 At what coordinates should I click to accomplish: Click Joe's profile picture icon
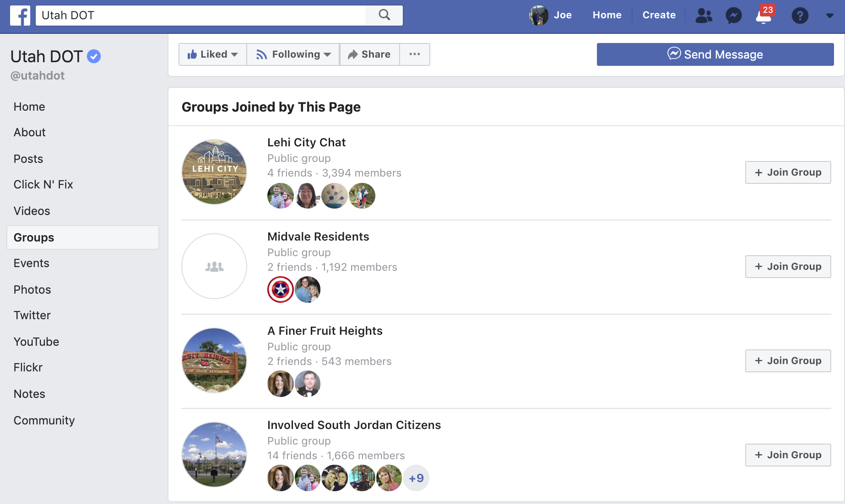[x=538, y=15]
